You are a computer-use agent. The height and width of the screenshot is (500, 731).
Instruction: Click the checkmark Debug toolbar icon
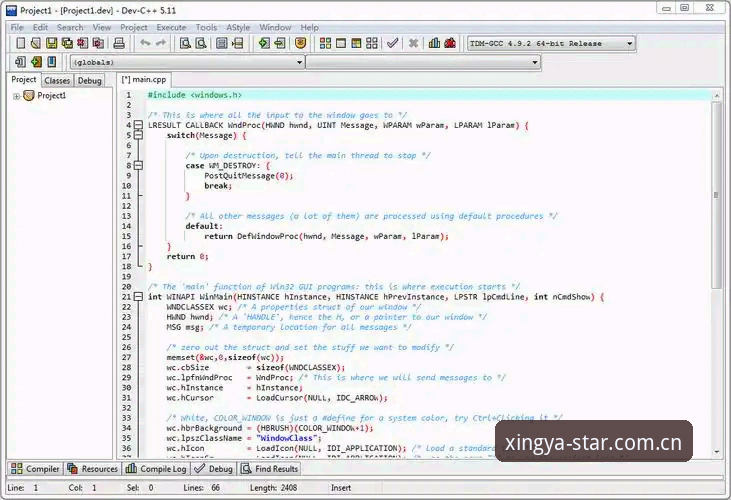click(393, 43)
